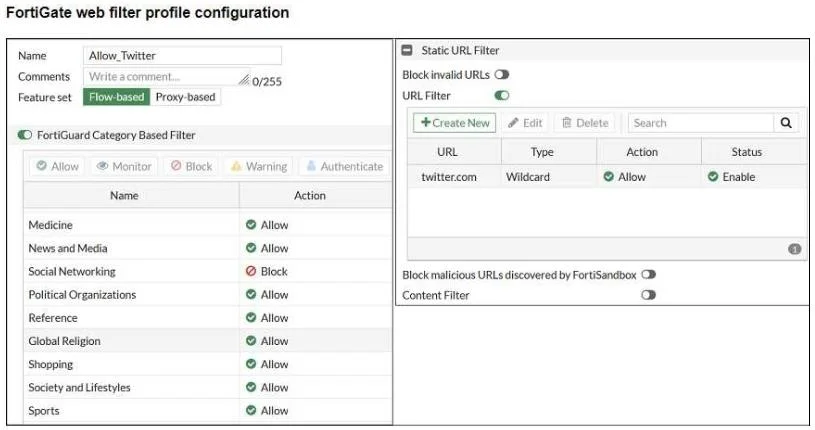The height and width of the screenshot is (430, 815).
Task: Click the URL filter Search field
Action: (x=701, y=123)
